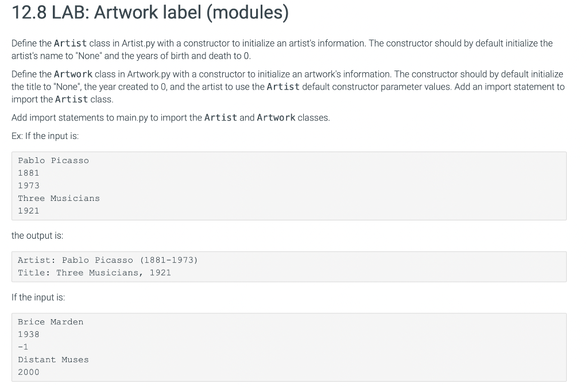Click the paragraph starting "Define the Artwork class"
Screen dimensions: 588x388
tap(287, 87)
